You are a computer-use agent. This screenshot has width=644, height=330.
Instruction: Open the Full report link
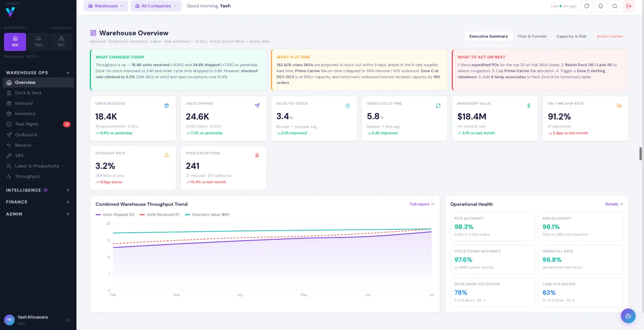point(422,204)
